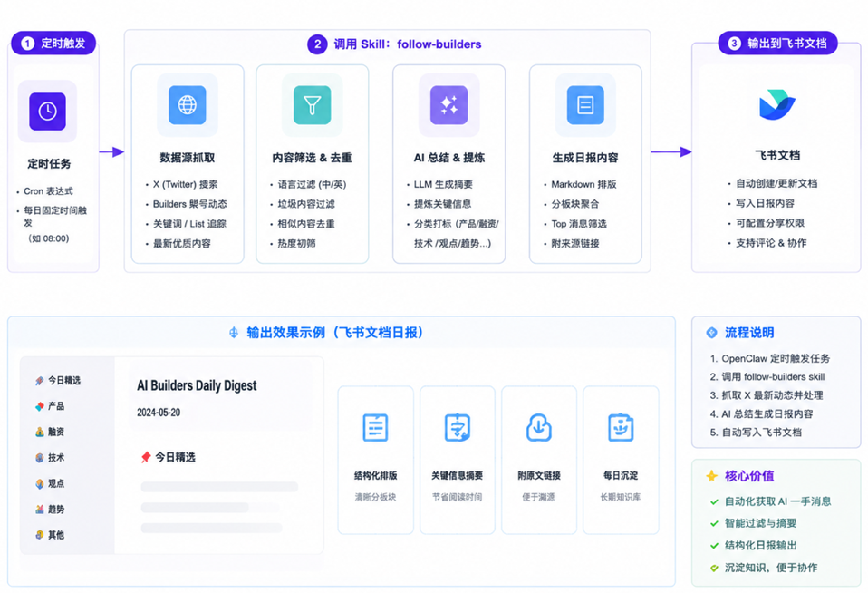Click the globe icon above 数据源抓取
The image size is (868, 593).
click(x=188, y=105)
